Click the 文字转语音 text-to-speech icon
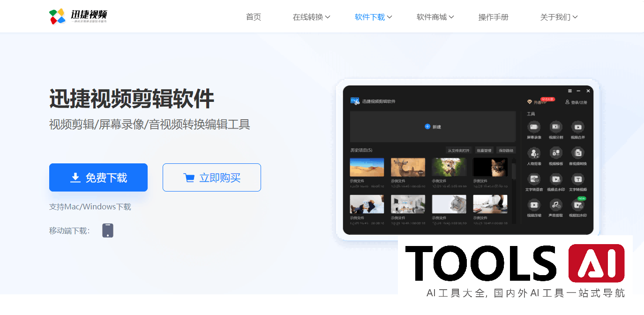The image size is (644, 315). pos(534,179)
